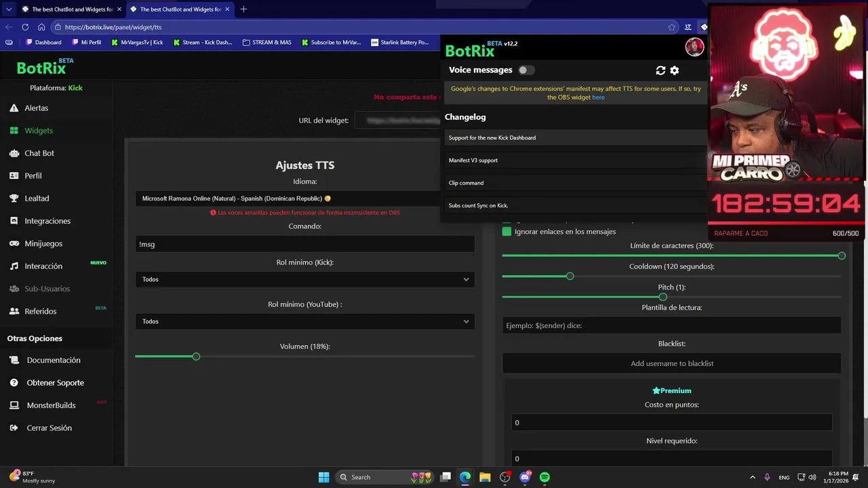868x488 pixels.
Task: Click the refresh icon in BotRix extension popup
Action: point(660,70)
